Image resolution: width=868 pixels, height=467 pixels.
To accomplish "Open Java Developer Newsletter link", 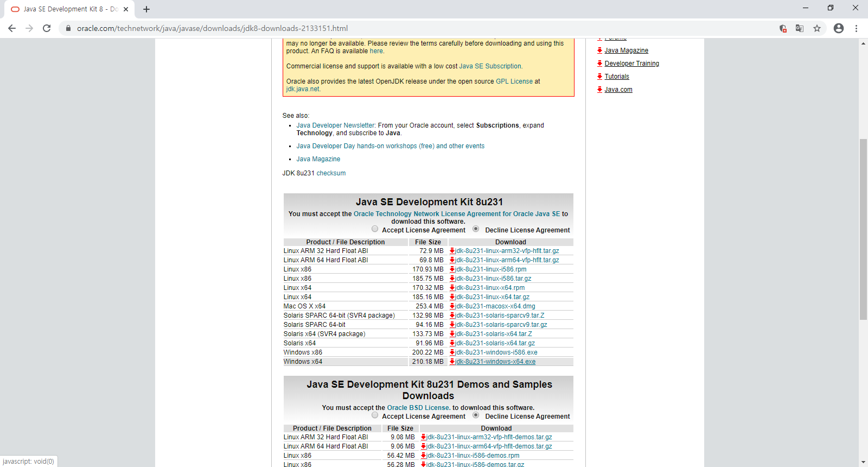I will [335, 125].
